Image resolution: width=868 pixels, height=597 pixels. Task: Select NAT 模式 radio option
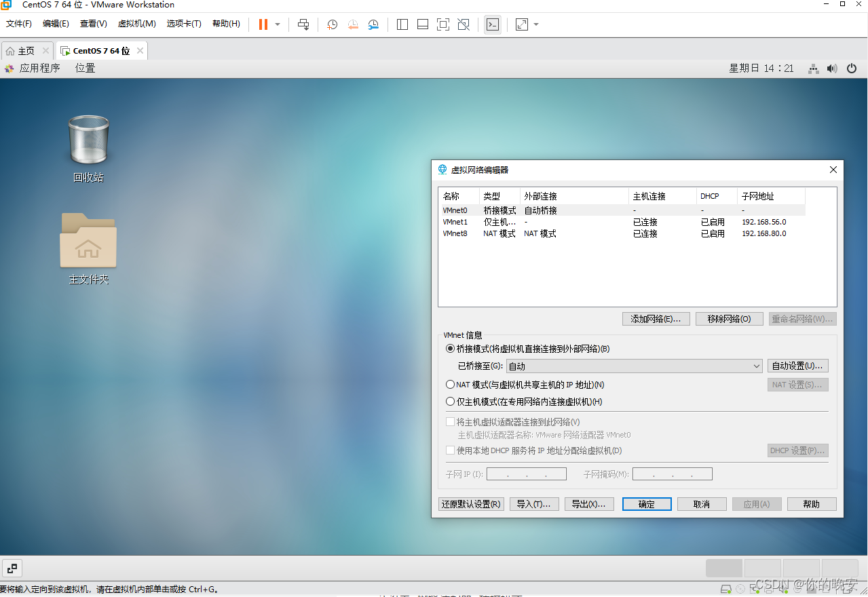tap(450, 385)
